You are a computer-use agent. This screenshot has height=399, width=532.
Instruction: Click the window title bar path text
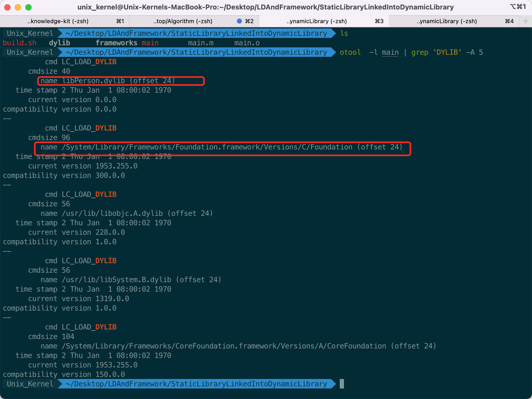pos(265,7)
